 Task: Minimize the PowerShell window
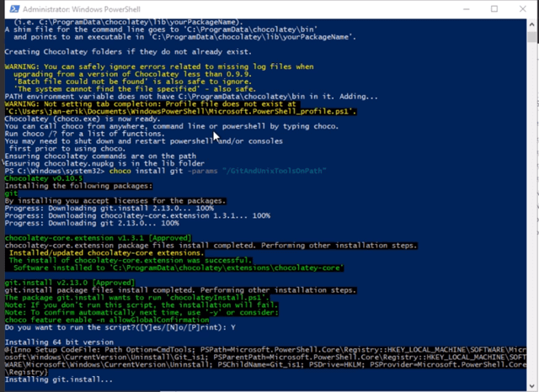466,9
